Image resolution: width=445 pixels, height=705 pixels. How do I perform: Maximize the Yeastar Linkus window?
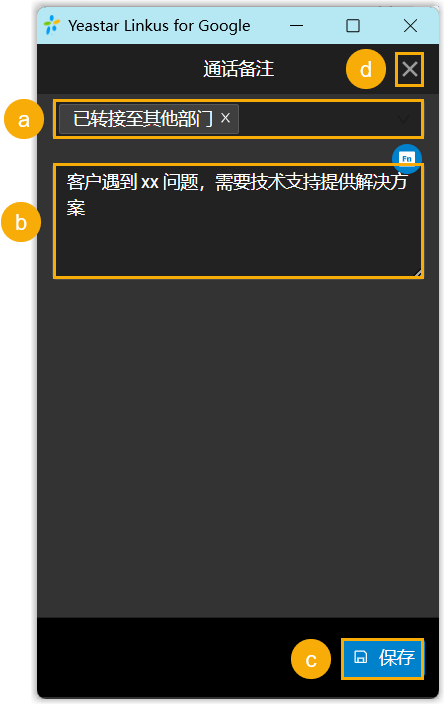coord(353,26)
